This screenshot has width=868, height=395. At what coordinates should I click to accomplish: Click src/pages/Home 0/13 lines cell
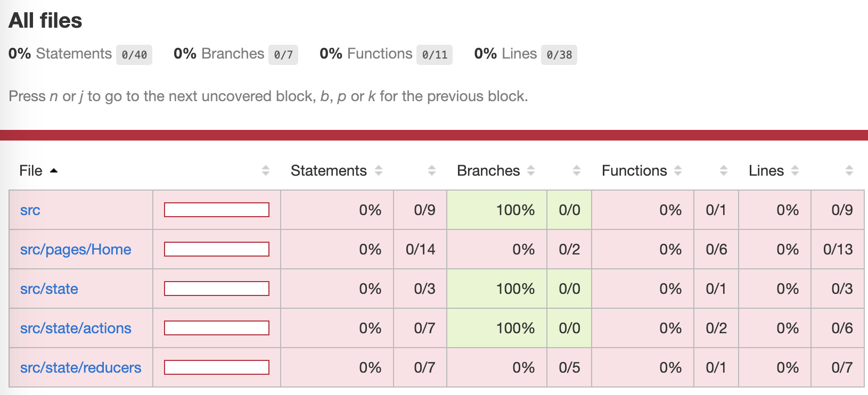click(838, 249)
